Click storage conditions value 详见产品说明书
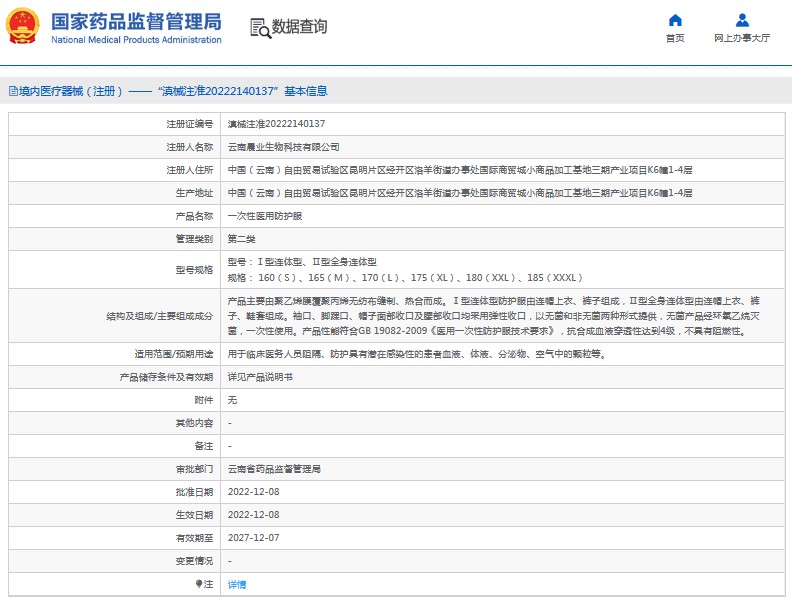Screen dimensions: 792x603 tap(260, 377)
